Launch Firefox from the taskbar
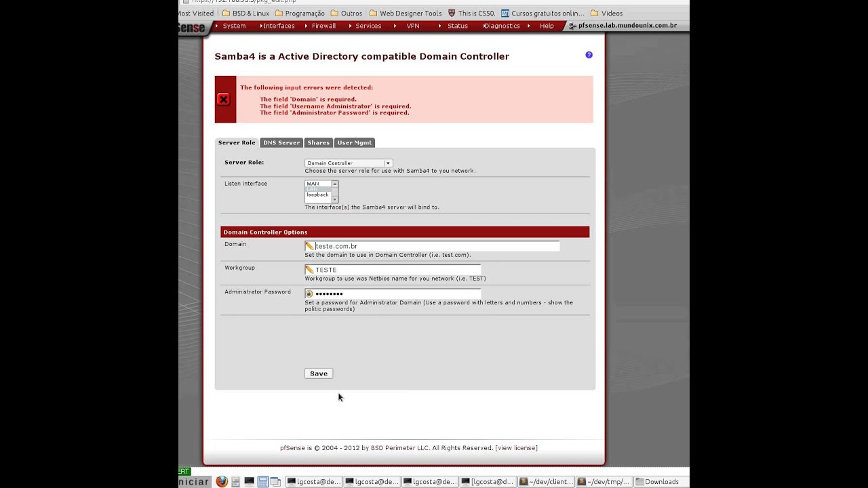Viewport: 868px width, 488px height. click(x=222, y=481)
